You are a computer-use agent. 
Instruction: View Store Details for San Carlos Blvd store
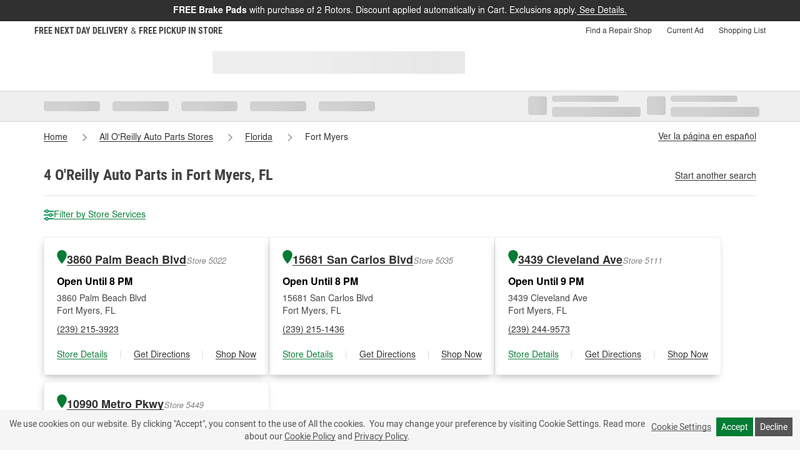pos(308,354)
